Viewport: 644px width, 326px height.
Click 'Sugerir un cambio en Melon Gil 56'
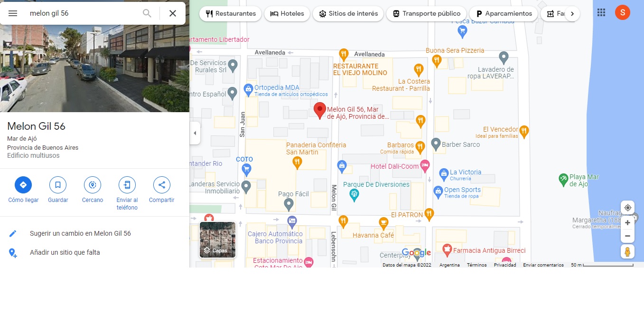(80, 233)
